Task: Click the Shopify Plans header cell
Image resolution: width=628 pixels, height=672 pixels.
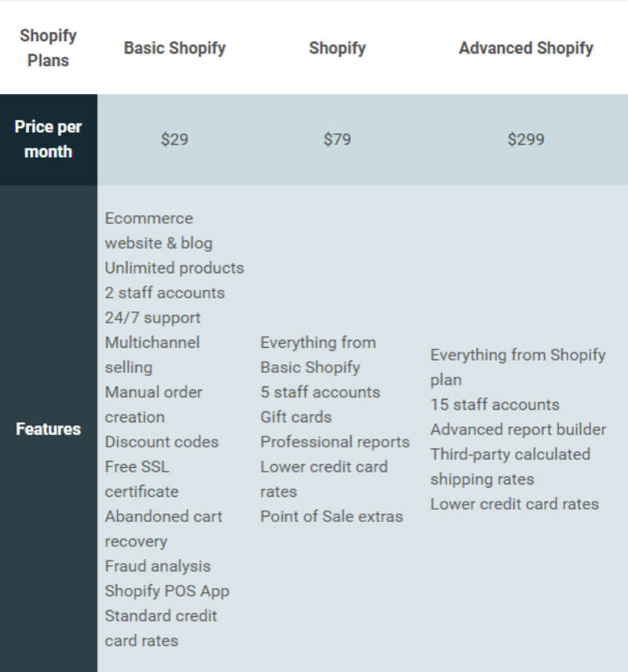Action: tap(48, 48)
